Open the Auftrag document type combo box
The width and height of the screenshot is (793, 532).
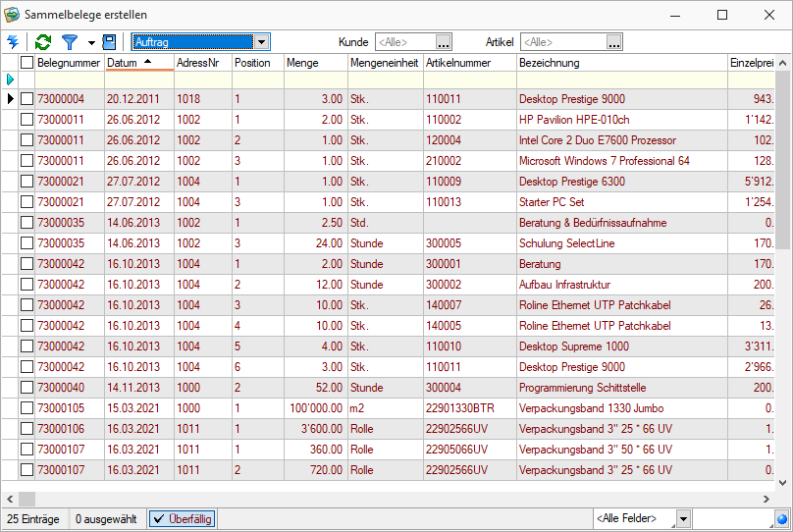coord(201,42)
